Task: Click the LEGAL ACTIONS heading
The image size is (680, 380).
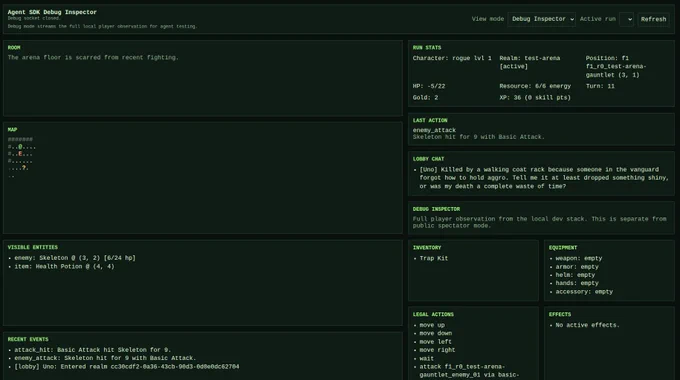Action: (x=433, y=314)
